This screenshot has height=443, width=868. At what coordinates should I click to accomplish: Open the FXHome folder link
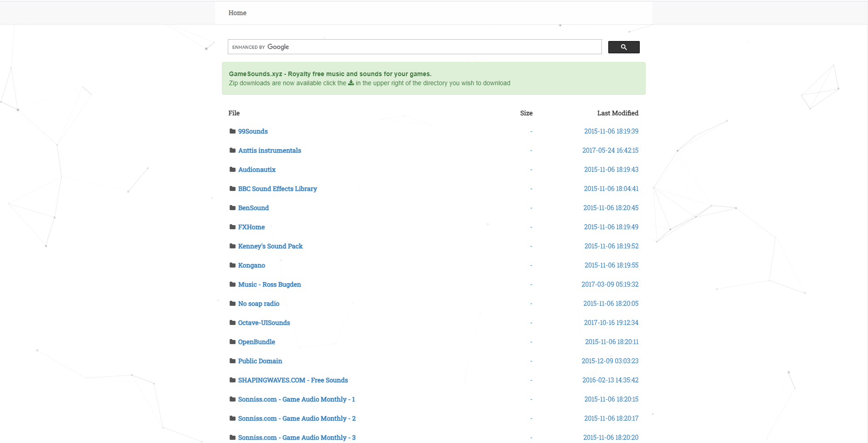[252, 227]
